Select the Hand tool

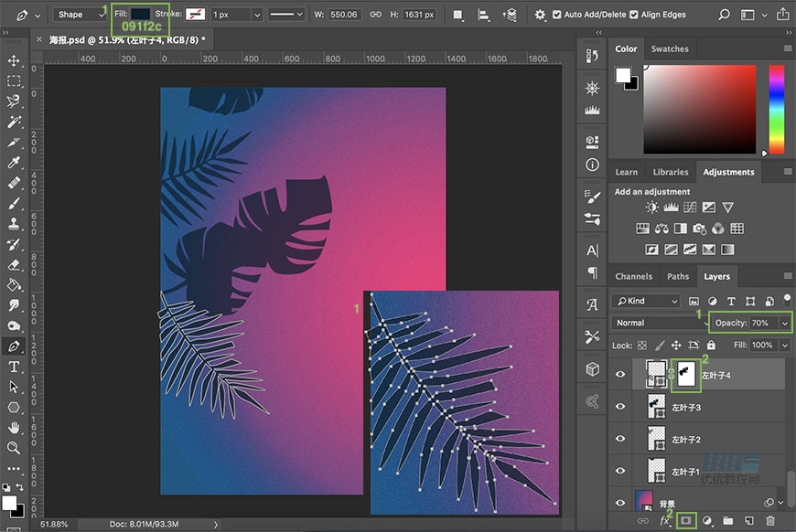(x=14, y=428)
